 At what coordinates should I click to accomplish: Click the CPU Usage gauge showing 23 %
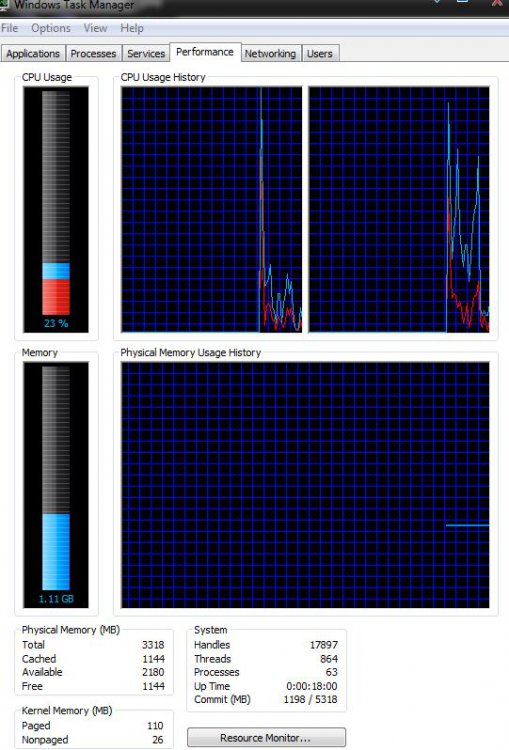pyautogui.click(x=56, y=209)
